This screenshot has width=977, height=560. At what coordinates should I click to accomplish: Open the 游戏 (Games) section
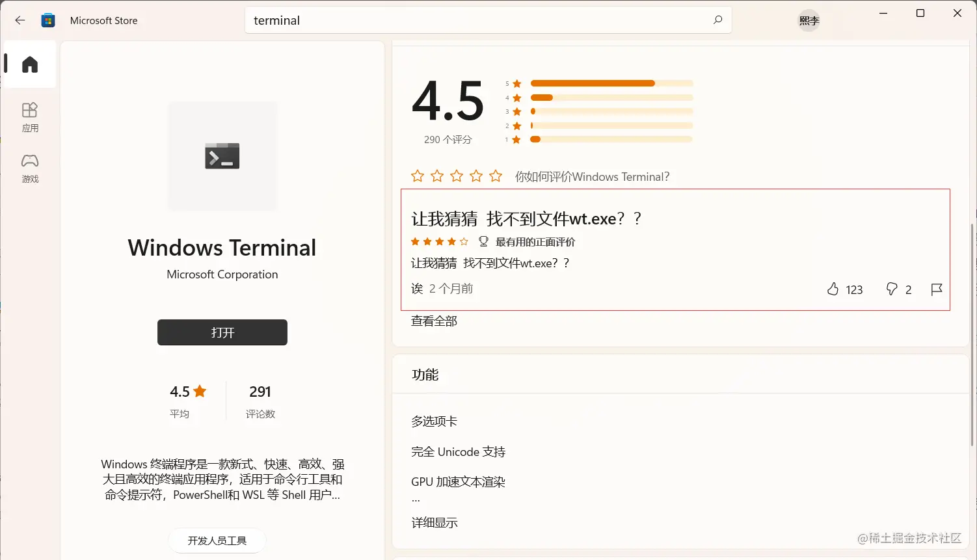tap(30, 168)
